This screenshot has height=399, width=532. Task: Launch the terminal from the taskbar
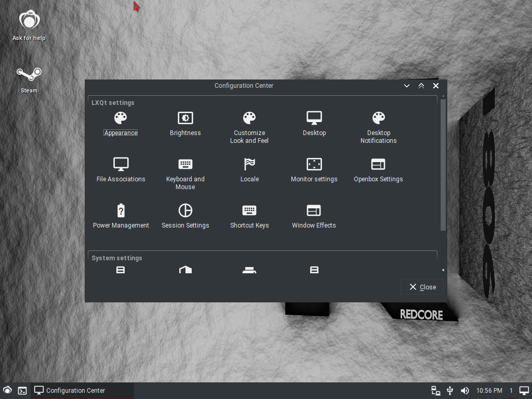click(22, 391)
